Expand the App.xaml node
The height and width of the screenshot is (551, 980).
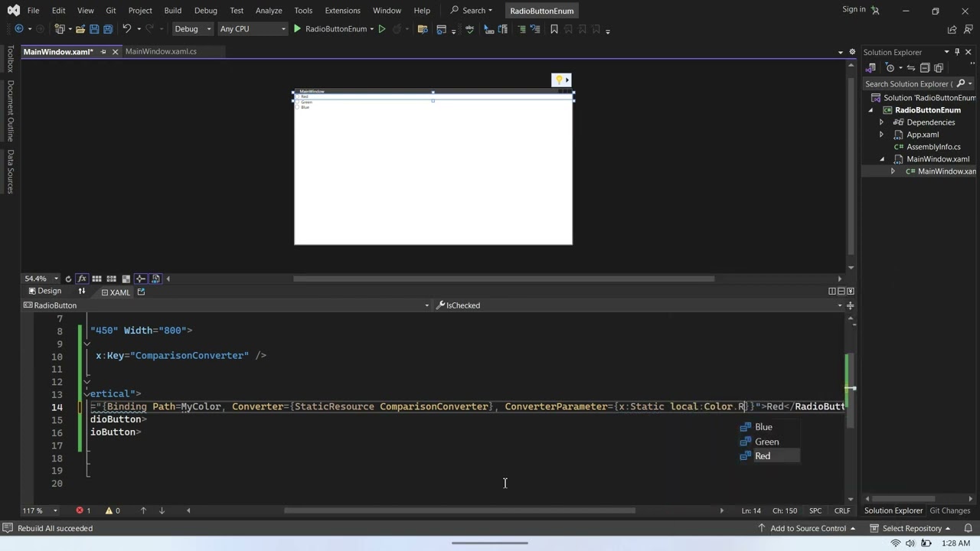click(x=881, y=135)
